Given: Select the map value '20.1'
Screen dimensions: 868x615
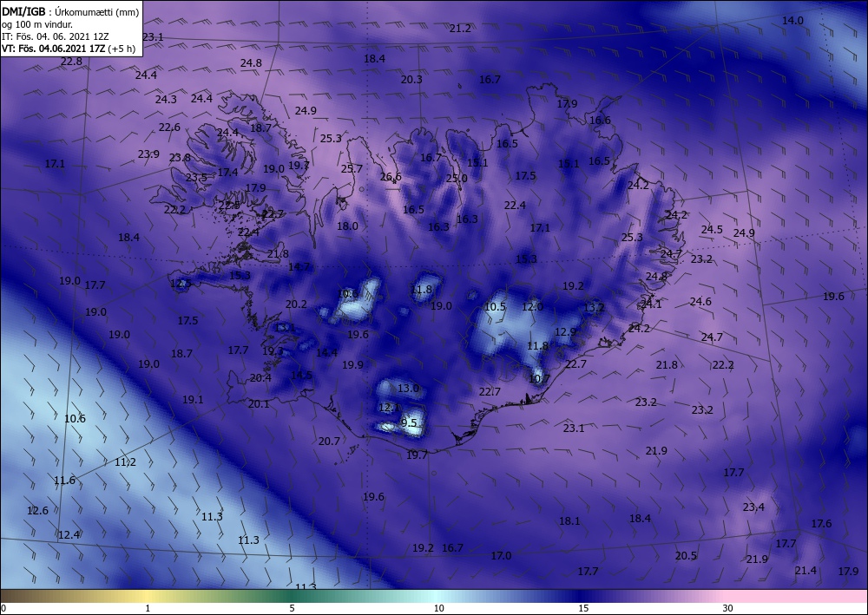Looking at the screenshot, I should pos(259,404).
